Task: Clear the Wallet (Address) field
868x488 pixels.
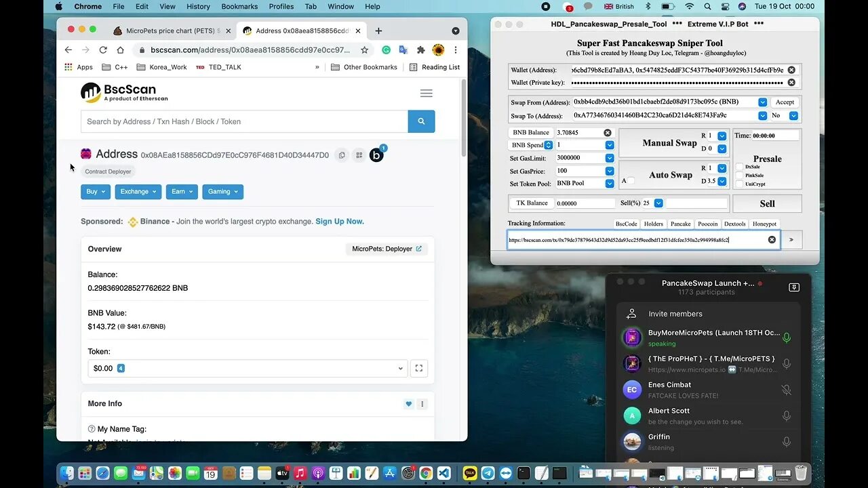Action: click(791, 70)
